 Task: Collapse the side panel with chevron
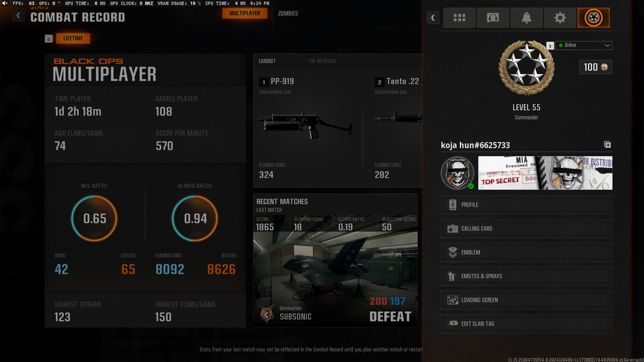tap(432, 18)
